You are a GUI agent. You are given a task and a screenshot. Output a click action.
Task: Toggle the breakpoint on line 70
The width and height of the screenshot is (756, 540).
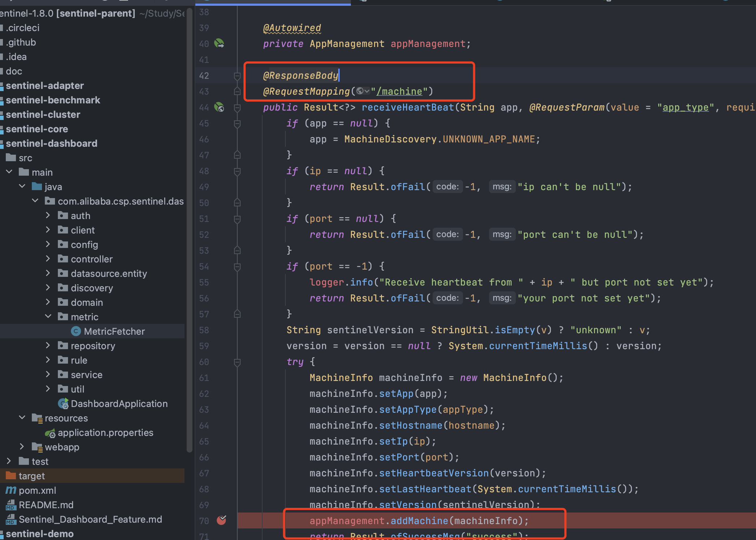tap(221, 520)
